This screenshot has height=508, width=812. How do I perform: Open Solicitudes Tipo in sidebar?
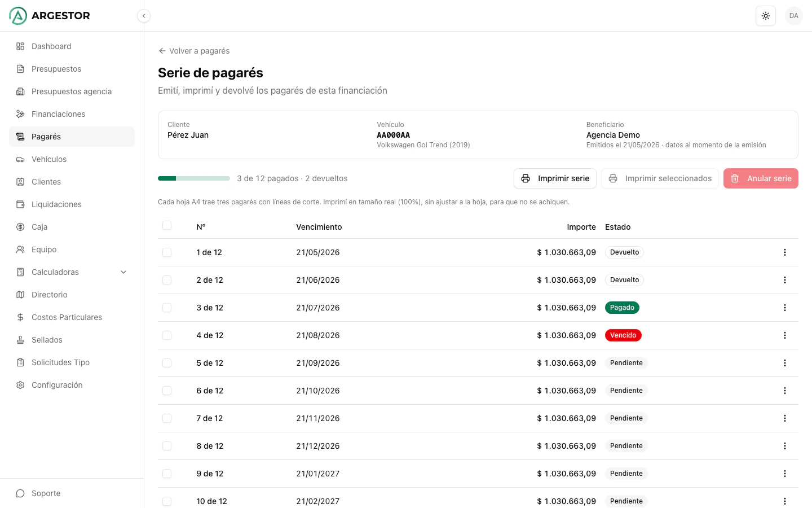click(72, 362)
